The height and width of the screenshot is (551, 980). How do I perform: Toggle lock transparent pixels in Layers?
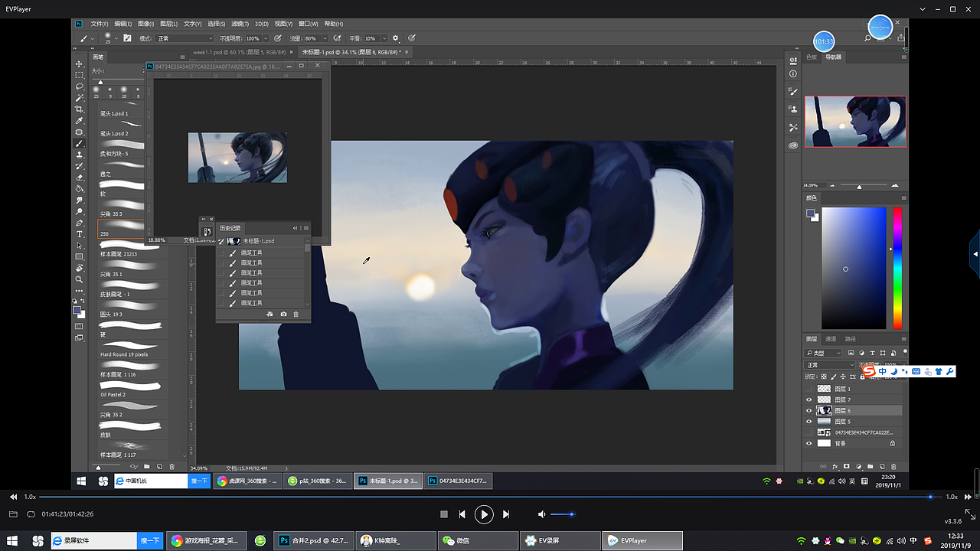pos(824,376)
